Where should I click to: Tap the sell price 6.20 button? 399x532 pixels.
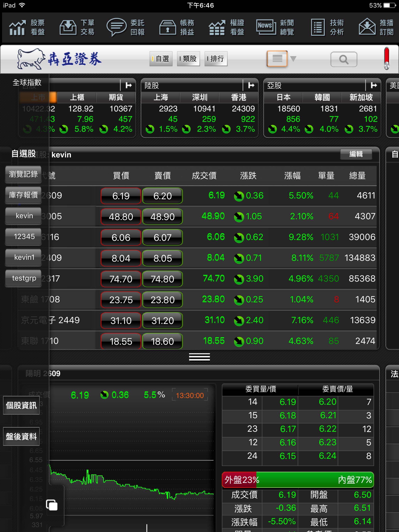(162, 196)
